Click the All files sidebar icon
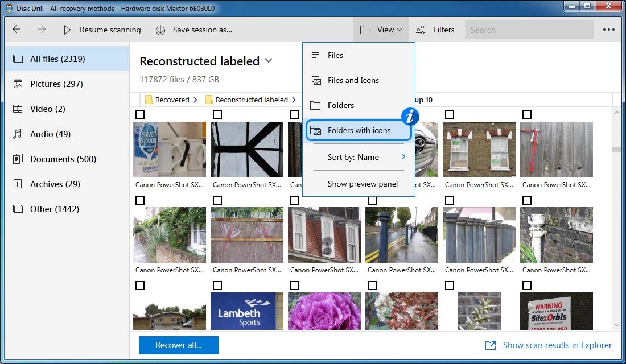The width and height of the screenshot is (626, 364). pyautogui.click(x=18, y=59)
